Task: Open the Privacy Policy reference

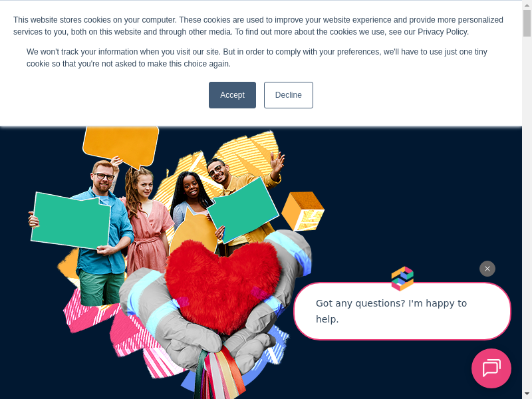Action: [442, 32]
